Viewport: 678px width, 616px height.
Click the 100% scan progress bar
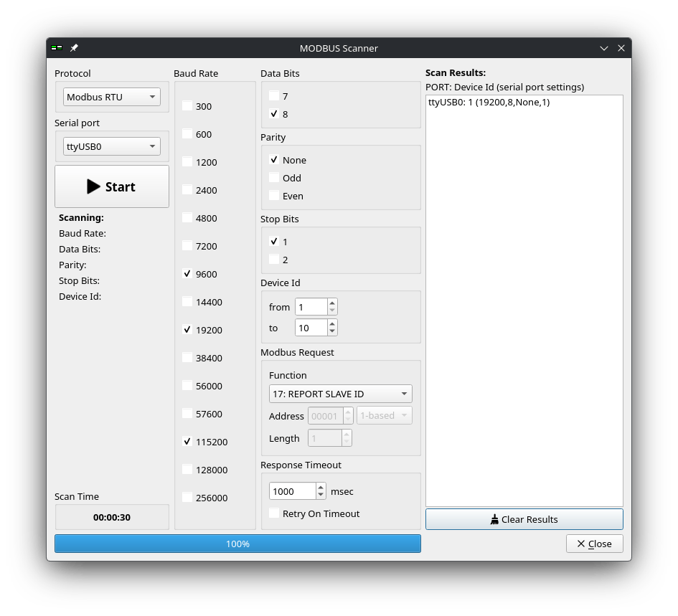237,544
